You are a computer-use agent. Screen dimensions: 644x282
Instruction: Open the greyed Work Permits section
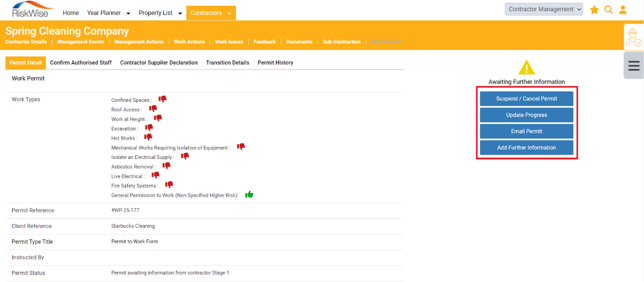pyautogui.click(x=387, y=42)
